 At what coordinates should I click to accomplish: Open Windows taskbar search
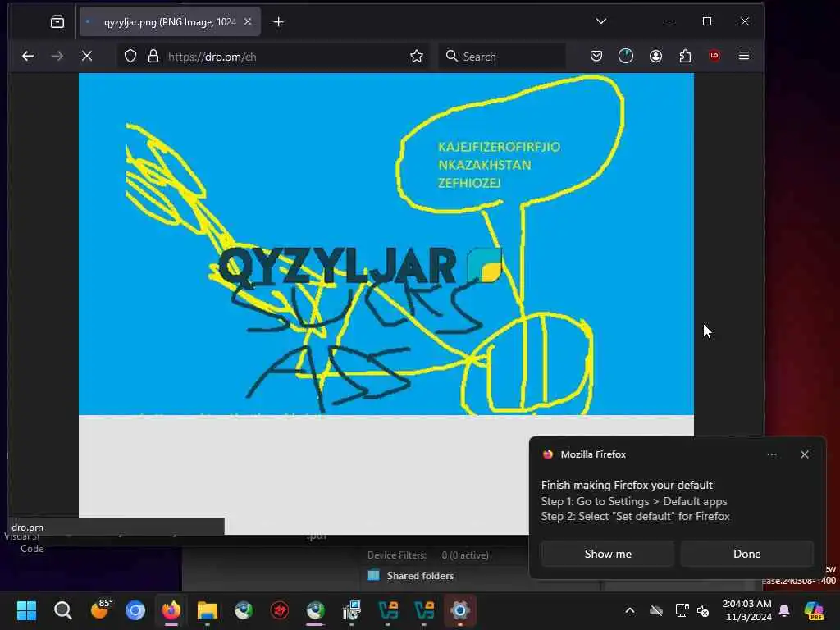coord(62,610)
